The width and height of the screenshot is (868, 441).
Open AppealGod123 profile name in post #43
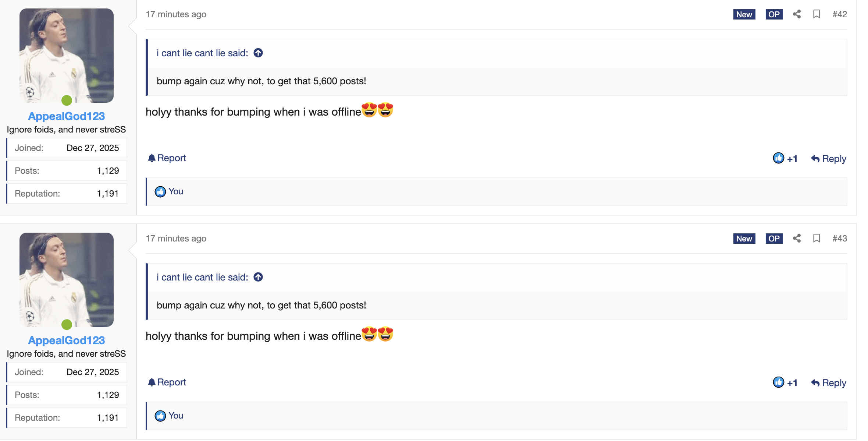(67, 341)
